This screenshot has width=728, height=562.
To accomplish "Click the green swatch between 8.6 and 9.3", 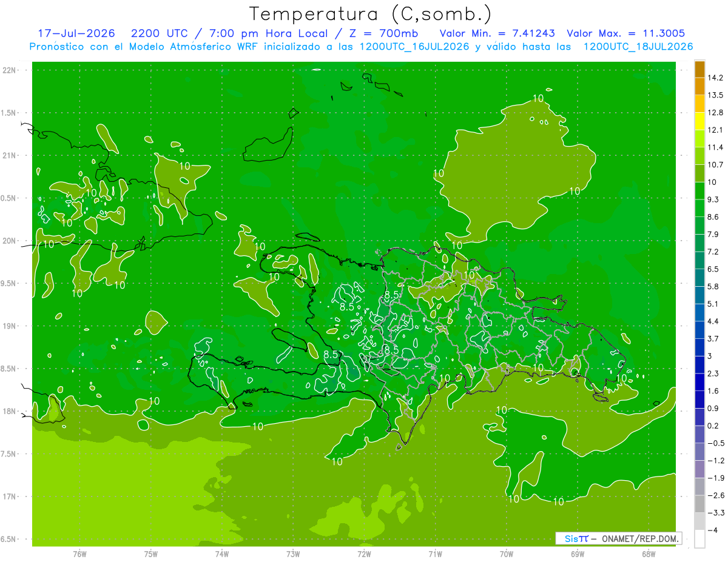I will pyautogui.click(x=699, y=208).
